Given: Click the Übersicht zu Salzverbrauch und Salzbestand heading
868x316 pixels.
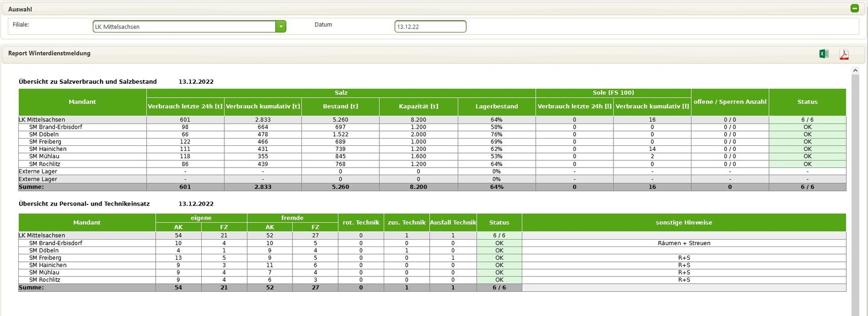Looking at the screenshot, I should [88, 82].
